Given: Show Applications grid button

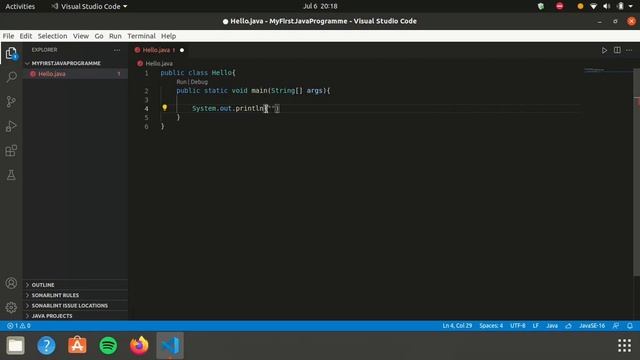Looking at the screenshot, I should (x=624, y=345).
